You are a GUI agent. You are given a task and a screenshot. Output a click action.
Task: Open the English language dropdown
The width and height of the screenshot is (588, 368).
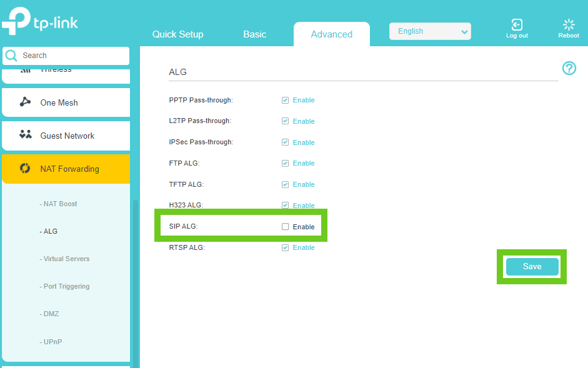(430, 31)
